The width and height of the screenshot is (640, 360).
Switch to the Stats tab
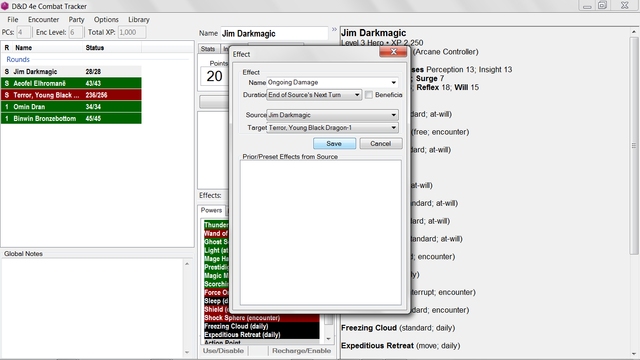point(208,49)
